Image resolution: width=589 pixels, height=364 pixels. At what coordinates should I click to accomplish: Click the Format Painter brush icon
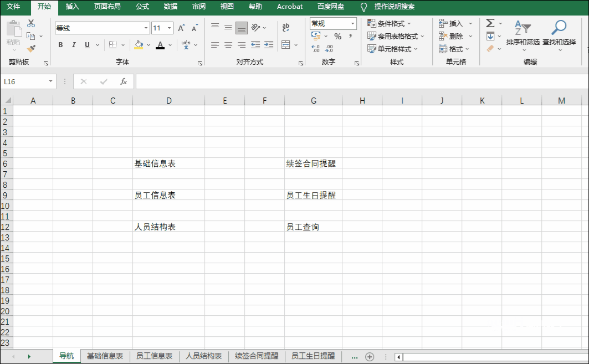pyautogui.click(x=31, y=49)
